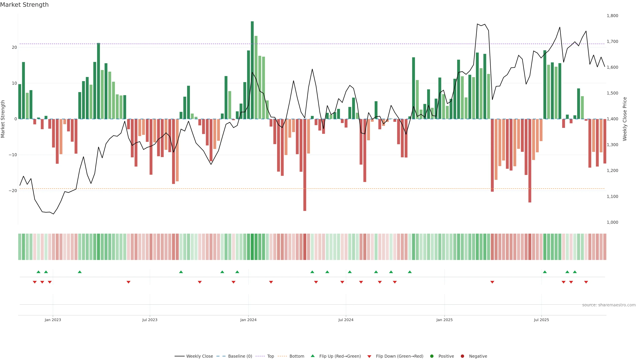Click the red flip-down marker near Jan 2025
Viewport: 644px width, 362px height.
coord(492,282)
